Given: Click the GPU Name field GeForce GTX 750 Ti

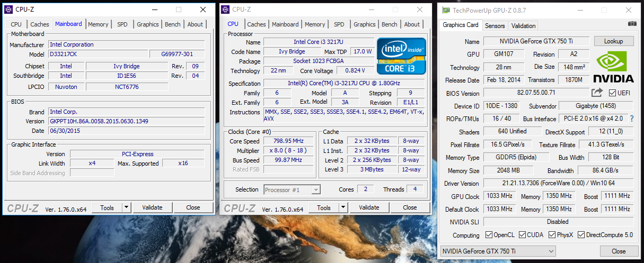Looking at the screenshot, I should pyautogui.click(x=535, y=41).
